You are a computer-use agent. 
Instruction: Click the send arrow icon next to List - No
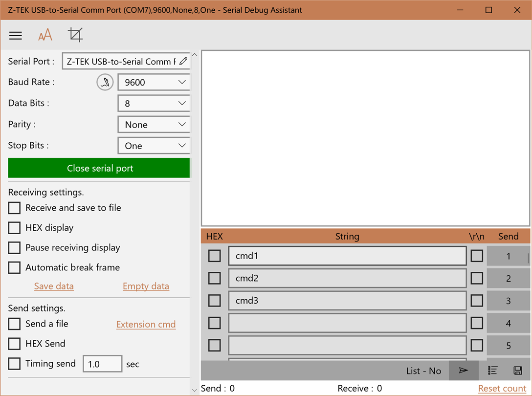point(464,371)
